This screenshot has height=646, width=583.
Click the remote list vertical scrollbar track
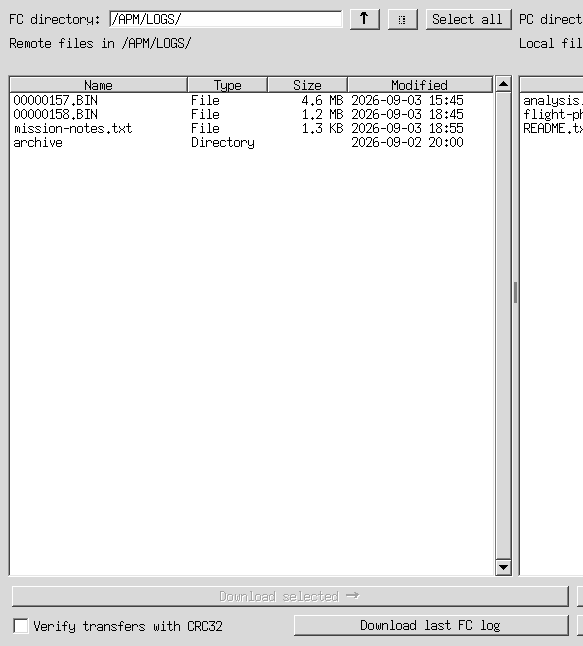point(503,325)
